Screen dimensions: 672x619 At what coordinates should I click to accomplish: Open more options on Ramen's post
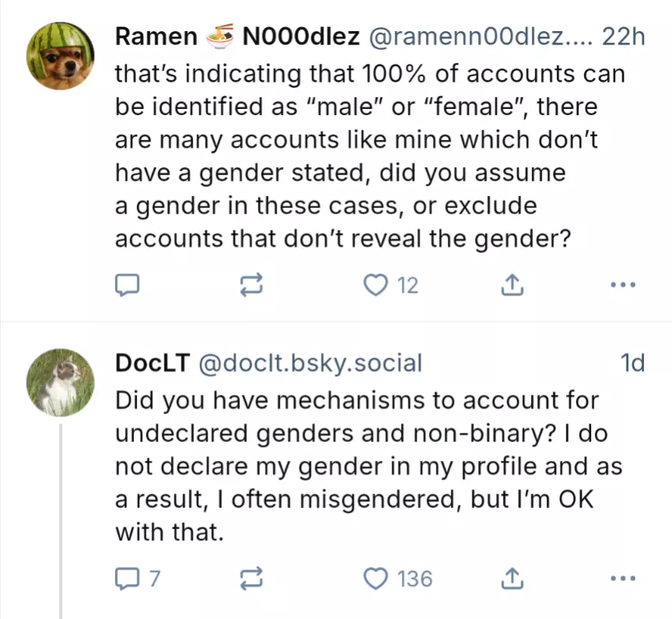[623, 285]
